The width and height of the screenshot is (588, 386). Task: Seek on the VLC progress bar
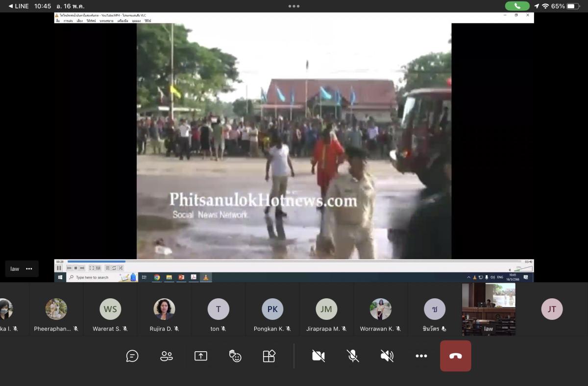[x=294, y=262]
